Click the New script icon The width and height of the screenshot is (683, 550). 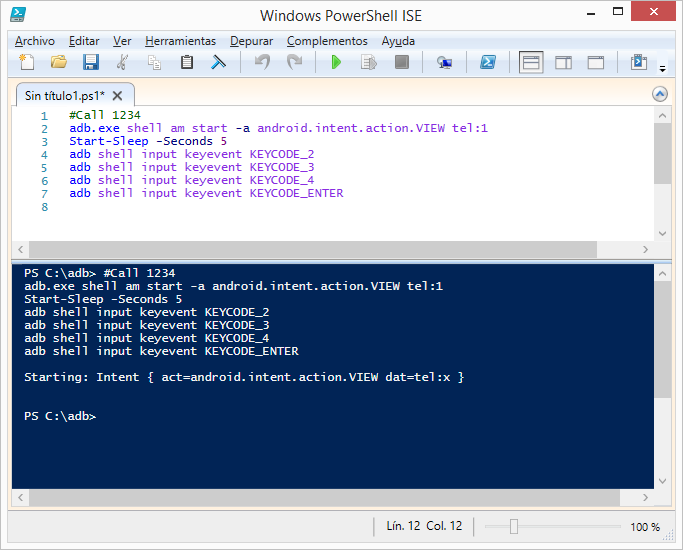click(27, 62)
